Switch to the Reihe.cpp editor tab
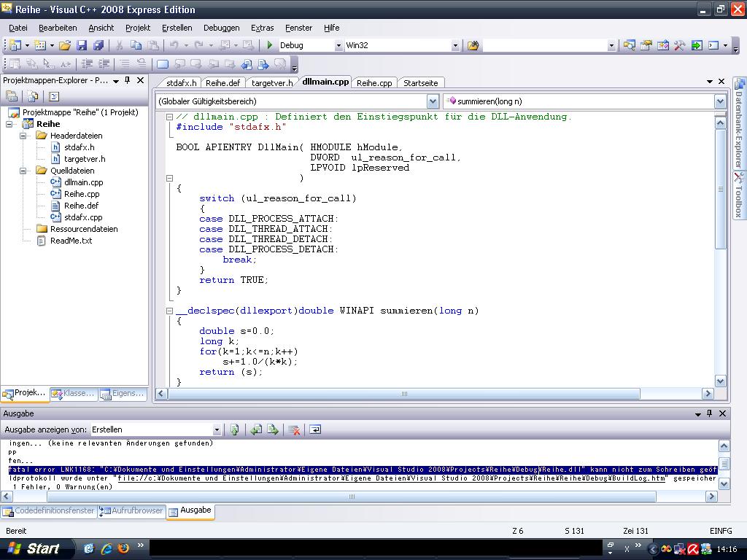 [374, 83]
